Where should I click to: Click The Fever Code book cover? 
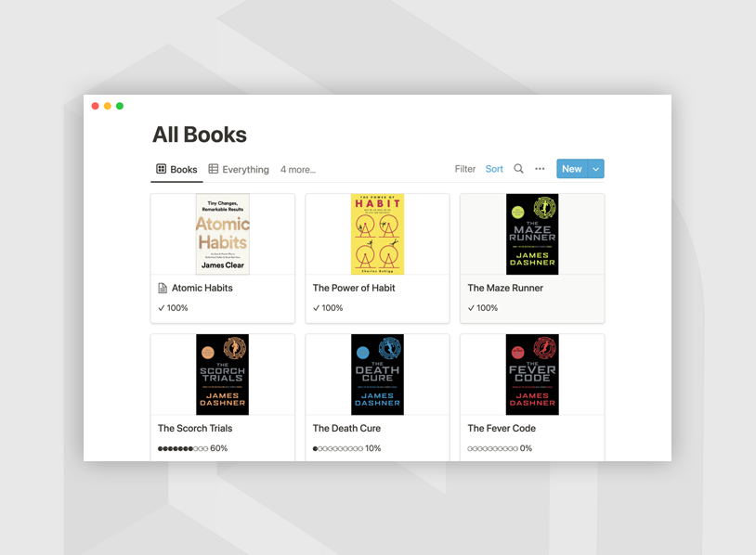(x=532, y=374)
